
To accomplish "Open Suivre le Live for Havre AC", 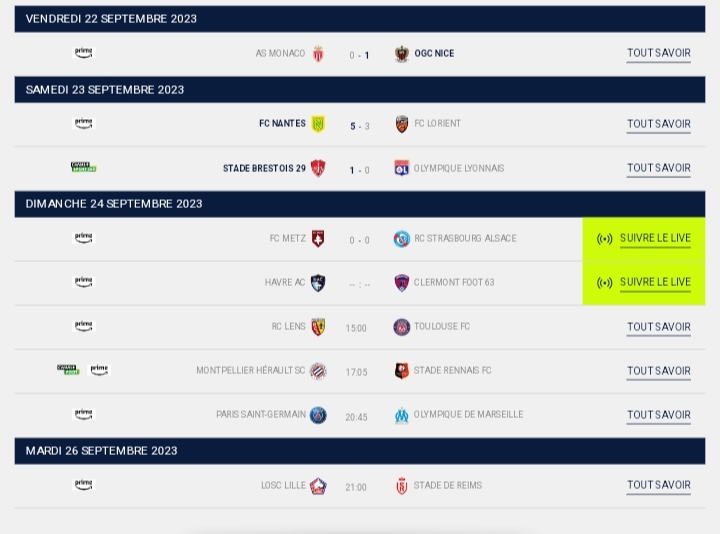I will (645, 283).
